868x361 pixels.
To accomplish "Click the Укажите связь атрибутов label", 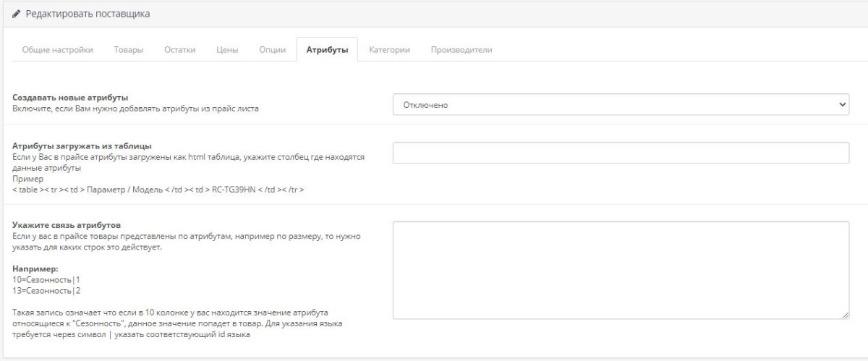I will coord(67,225).
